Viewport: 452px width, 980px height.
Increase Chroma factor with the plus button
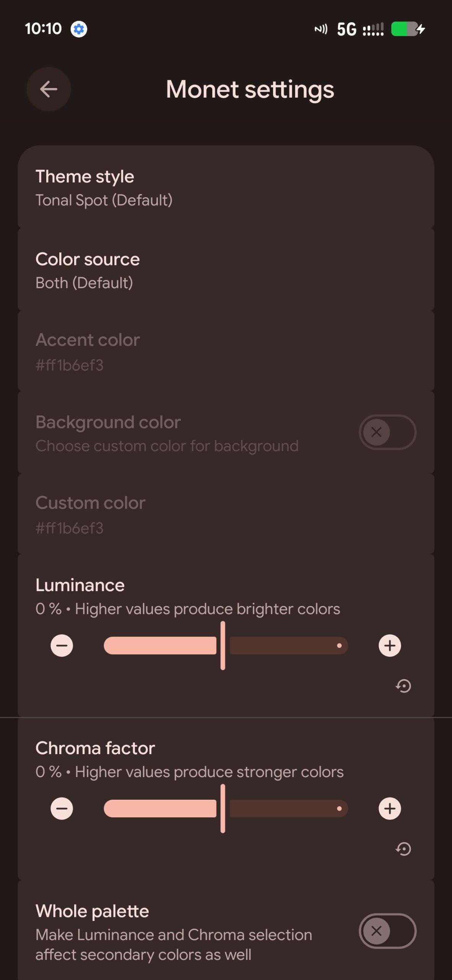click(390, 808)
